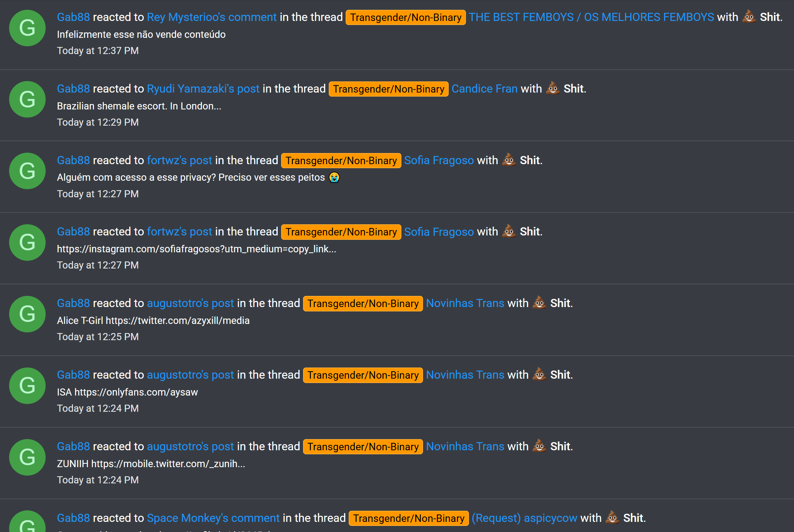Click Gab88 avatar beside Candice Fran entry
Image resolution: width=794 pixels, height=532 pixels.
[27, 99]
